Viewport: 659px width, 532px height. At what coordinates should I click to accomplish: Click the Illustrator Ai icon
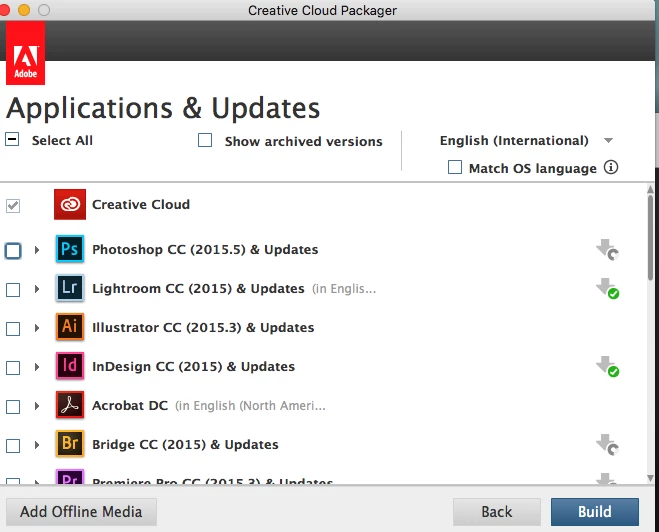point(70,327)
